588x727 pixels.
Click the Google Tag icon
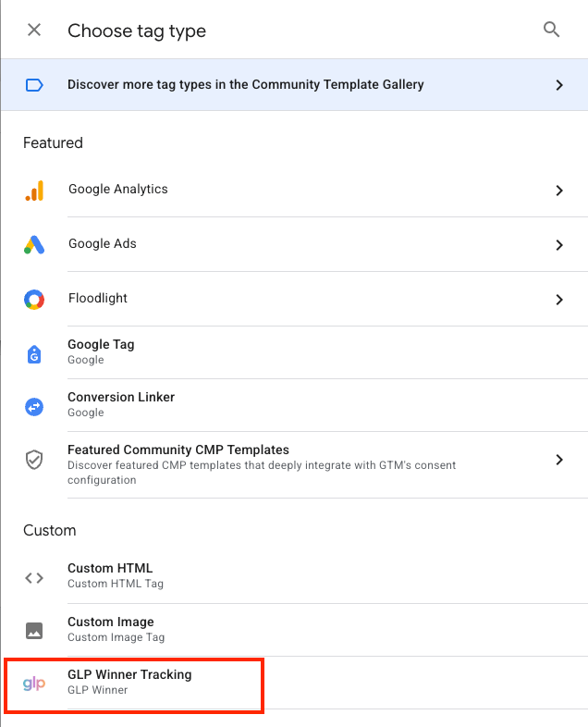34,352
